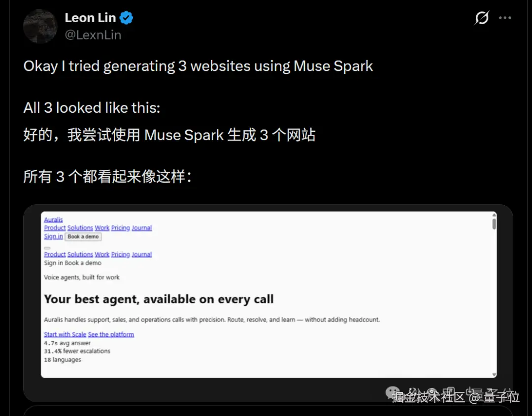
Task: Click the scrollbar up arrow in embedded page
Action: 494,215
